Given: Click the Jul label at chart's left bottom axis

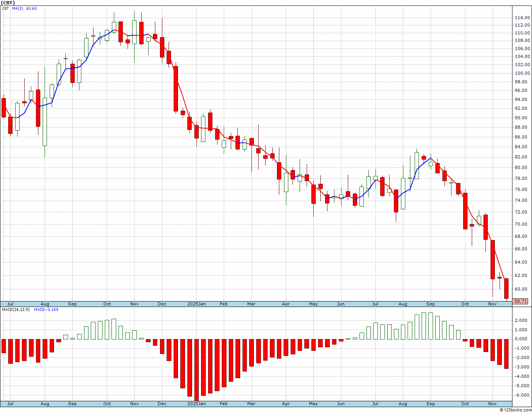Looking at the screenshot, I should (10, 404).
